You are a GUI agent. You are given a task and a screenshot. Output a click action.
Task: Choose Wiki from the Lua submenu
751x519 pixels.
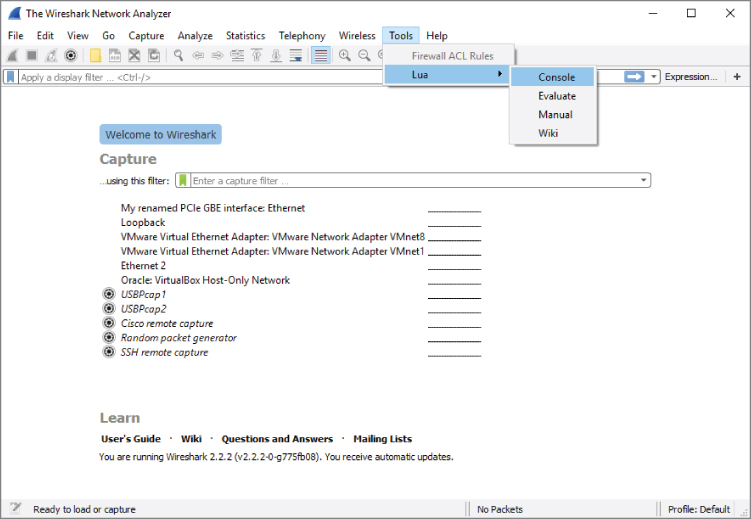pos(553,133)
